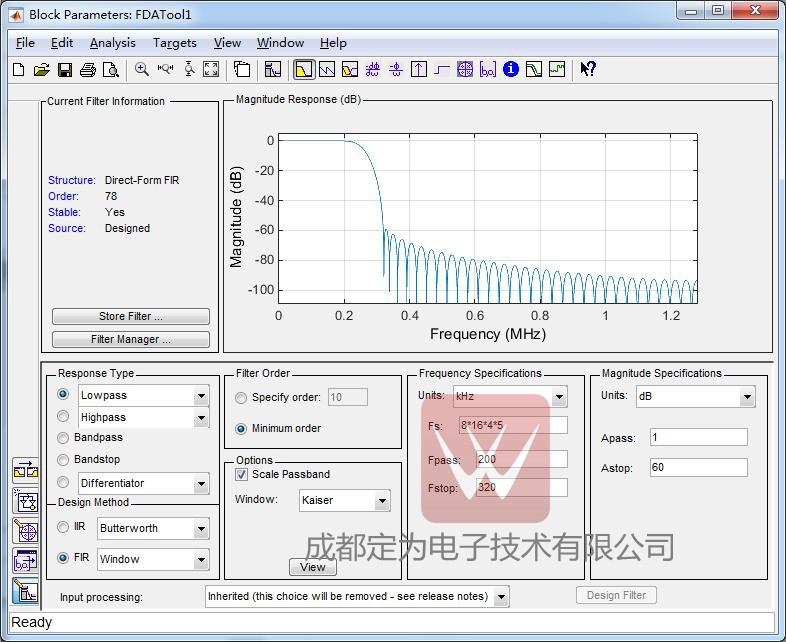Expand the Highpass type dropdown
Screen dimensions: 786x642
tap(201, 417)
